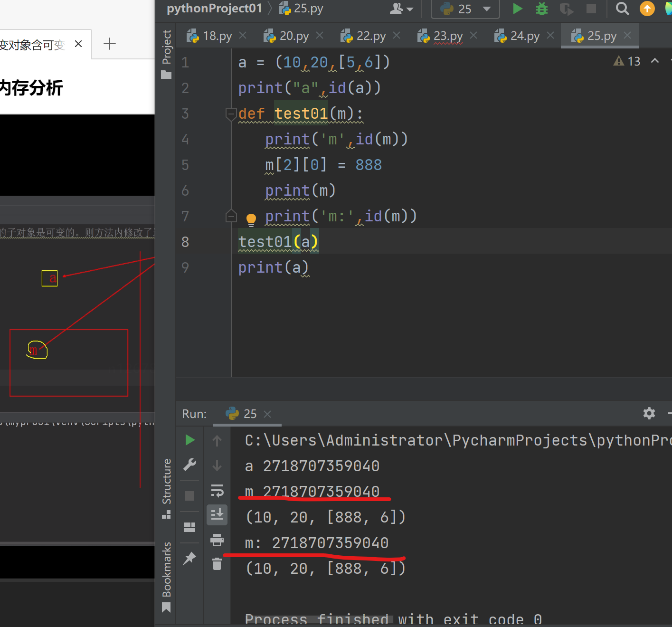This screenshot has height=627, width=672.
Task: Click line number 8 in the gutter
Action: 185,242
